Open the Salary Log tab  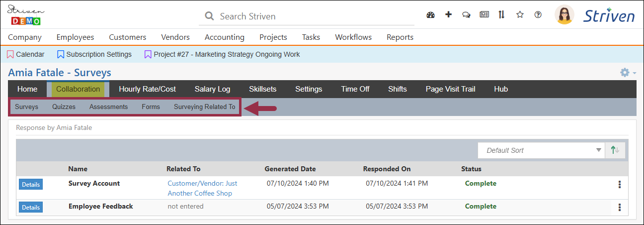click(x=212, y=89)
